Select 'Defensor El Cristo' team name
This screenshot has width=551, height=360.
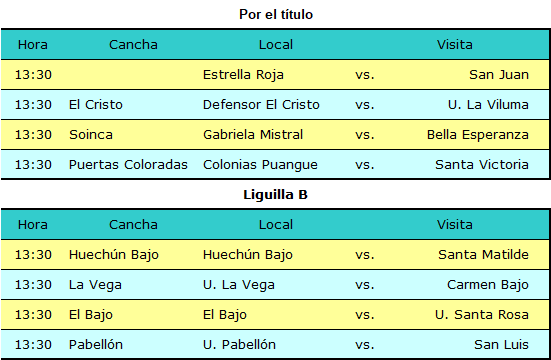click(x=261, y=104)
